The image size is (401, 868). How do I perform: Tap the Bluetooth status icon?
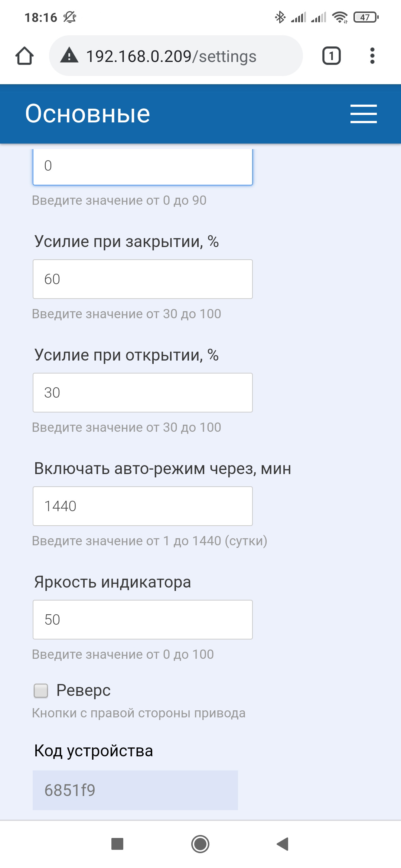pos(280,17)
